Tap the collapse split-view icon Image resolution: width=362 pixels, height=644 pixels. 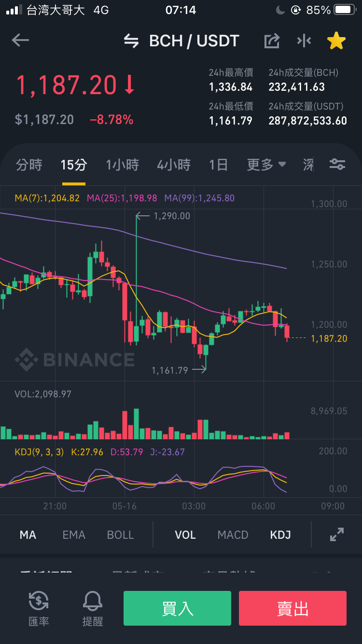pos(304,41)
